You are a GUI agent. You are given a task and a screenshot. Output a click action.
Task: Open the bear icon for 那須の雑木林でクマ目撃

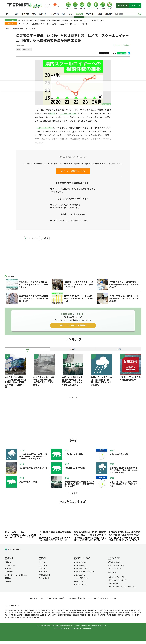(x=56, y=468)
